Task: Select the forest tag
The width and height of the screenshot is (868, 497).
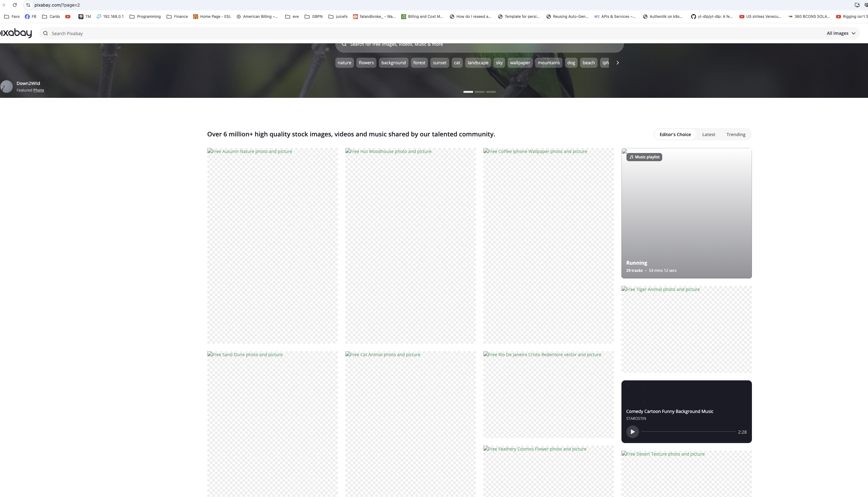Action: [x=419, y=62]
